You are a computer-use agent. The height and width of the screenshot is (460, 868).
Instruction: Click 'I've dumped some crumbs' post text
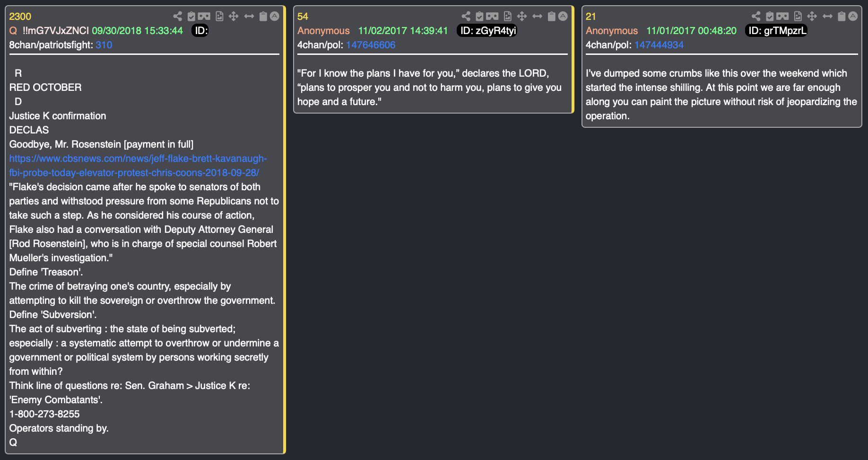[x=721, y=95]
